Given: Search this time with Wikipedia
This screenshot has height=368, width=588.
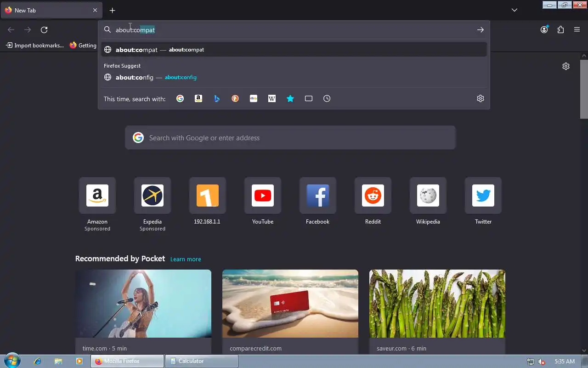Looking at the screenshot, I should (x=272, y=98).
